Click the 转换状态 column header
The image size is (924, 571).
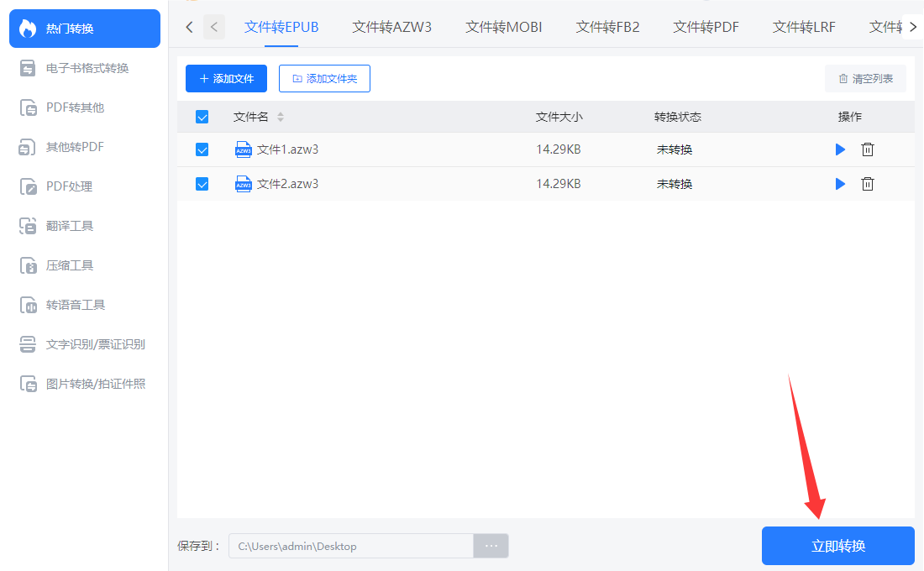coord(678,118)
